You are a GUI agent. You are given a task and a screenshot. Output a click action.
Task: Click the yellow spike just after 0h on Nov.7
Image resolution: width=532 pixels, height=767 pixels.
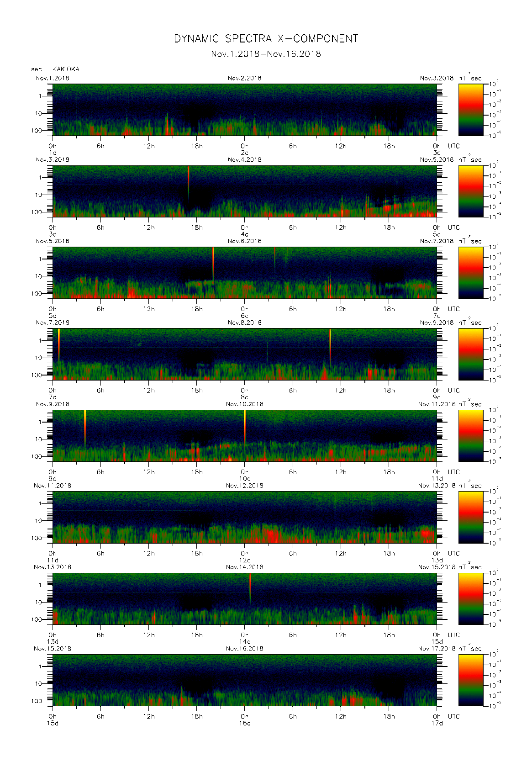(x=58, y=345)
